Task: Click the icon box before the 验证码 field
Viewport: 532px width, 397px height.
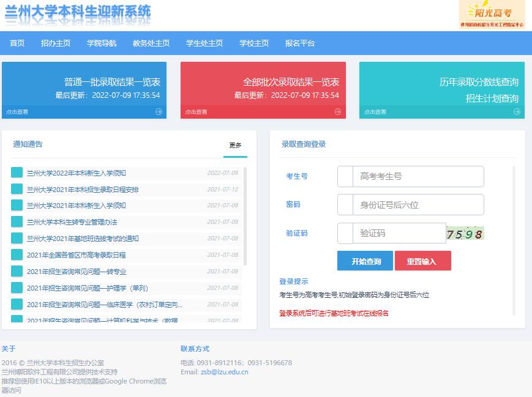Action: point(345,233)
